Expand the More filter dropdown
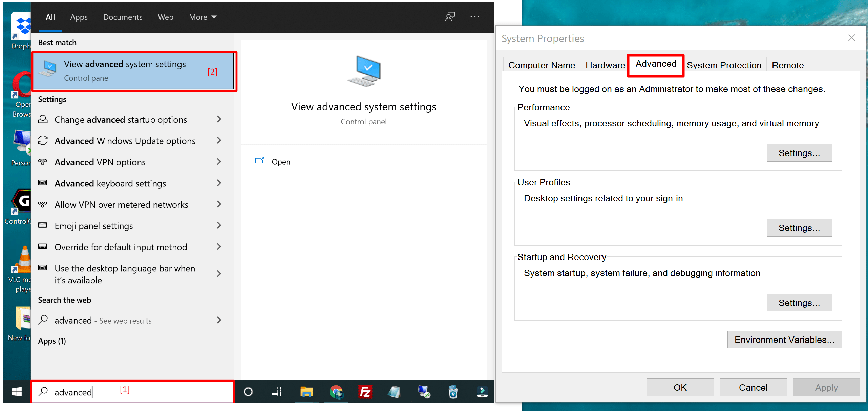This screenshot has height=411, width=868. point(203,17)
